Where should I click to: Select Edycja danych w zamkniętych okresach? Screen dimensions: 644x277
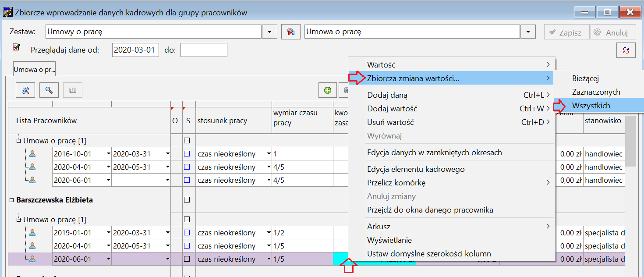[x=451, y=153]
